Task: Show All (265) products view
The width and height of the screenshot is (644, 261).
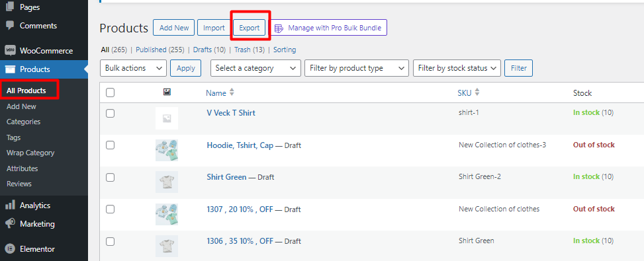Action: click(x=114, y=50)
